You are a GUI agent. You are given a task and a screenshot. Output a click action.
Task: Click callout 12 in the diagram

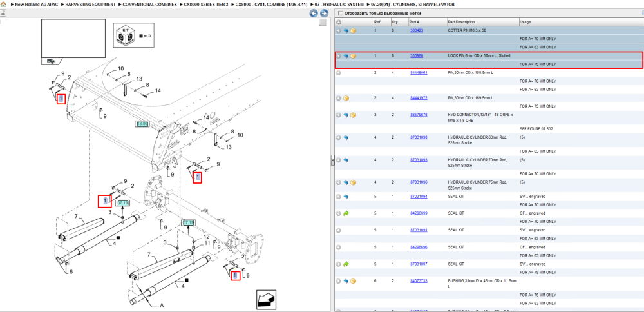point(207,237)
